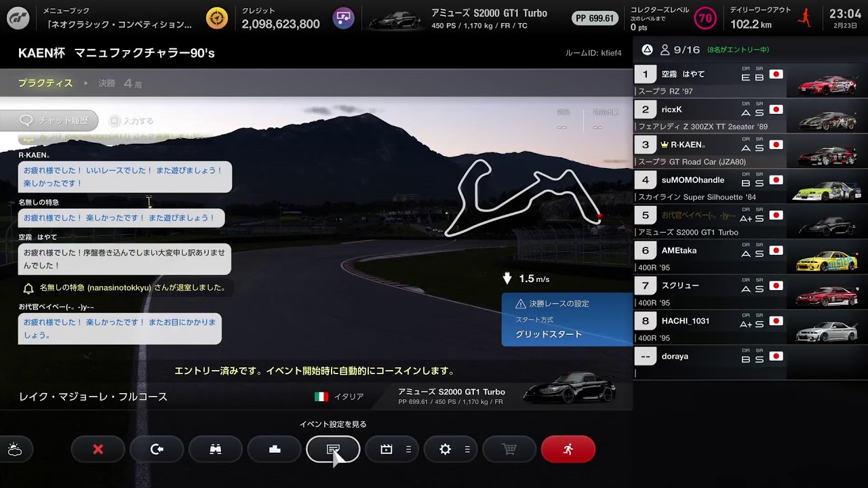868x488 pixels.
Task: Toggle the 入力する chat input checkbox
Action: (x=115, y=121)
